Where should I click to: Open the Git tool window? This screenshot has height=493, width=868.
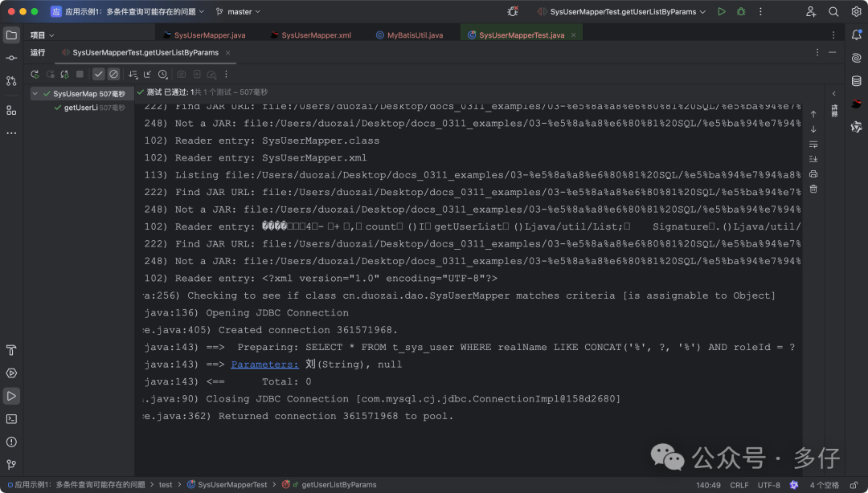11,465
